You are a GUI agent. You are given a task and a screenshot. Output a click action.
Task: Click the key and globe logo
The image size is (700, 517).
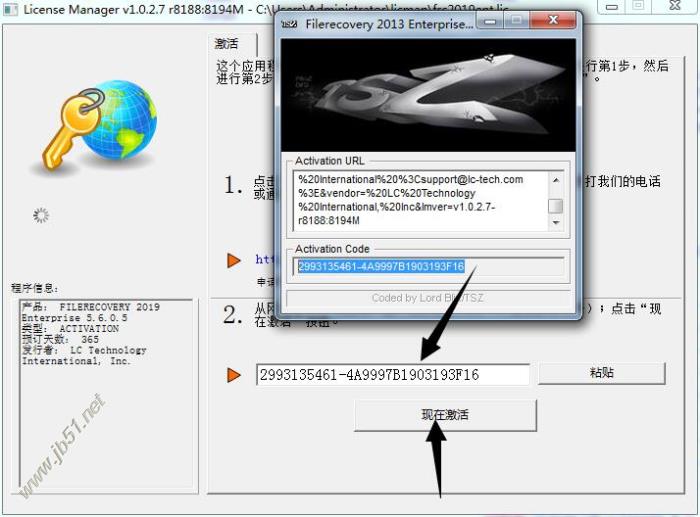(100, 125)
